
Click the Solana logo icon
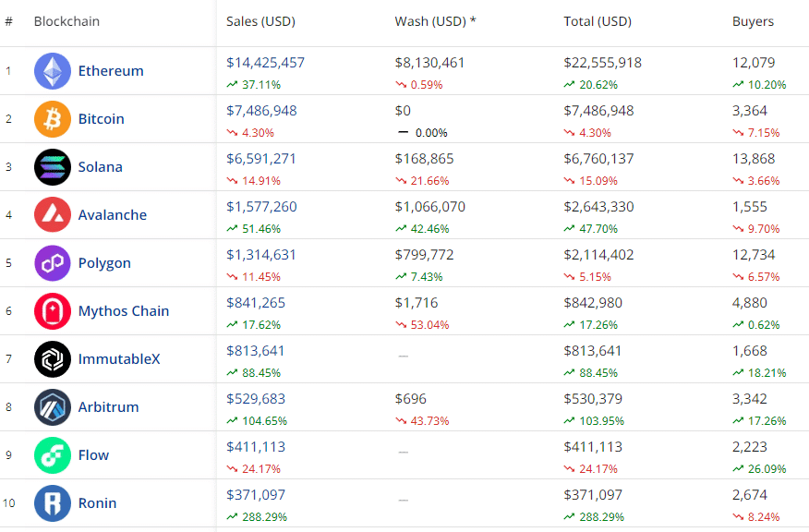click(x=53, y=166)
